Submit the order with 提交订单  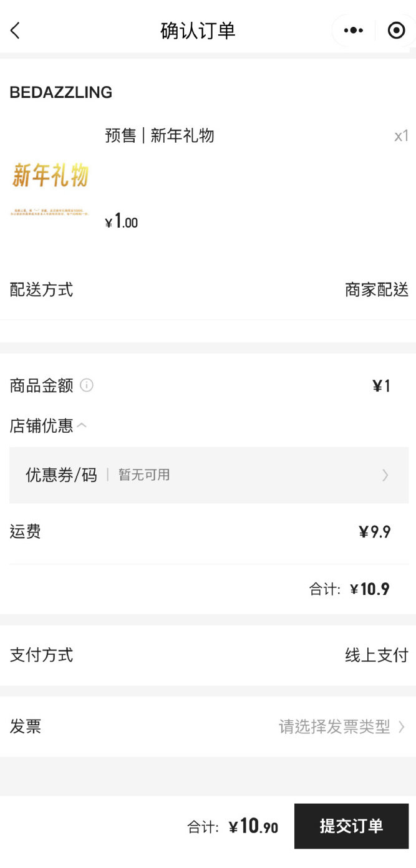point(351,826)
